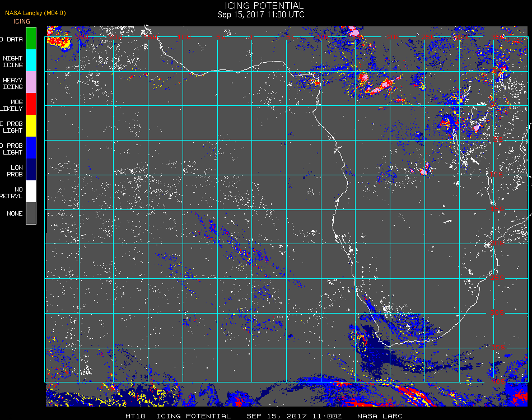Click the 5W longitude label
Image resolution: width=532 pixels, height=420 pixels.
pos(221,36)
